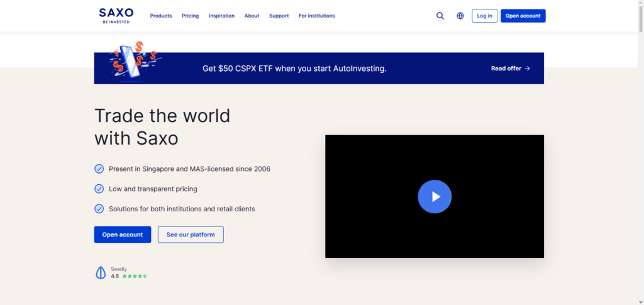
Task: Expand the Inspiration menu
Action: tap(221, 16)
